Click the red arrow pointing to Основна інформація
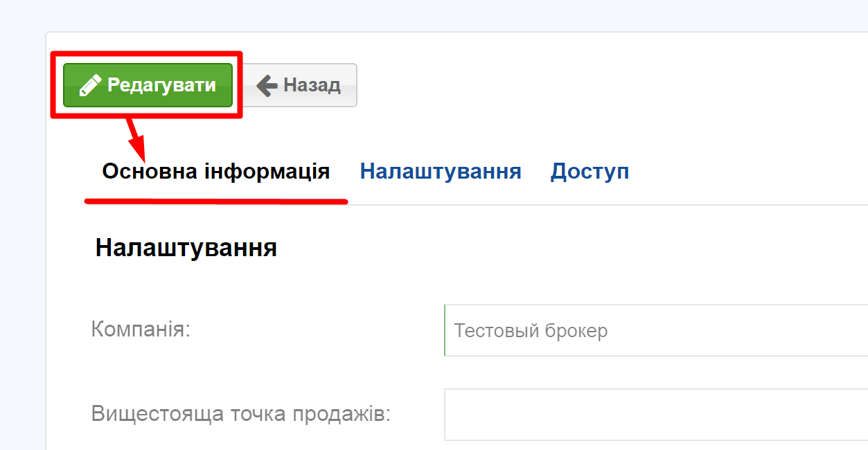Image resolution: width=868 pixels, height=450 pixels. [136, 138]
